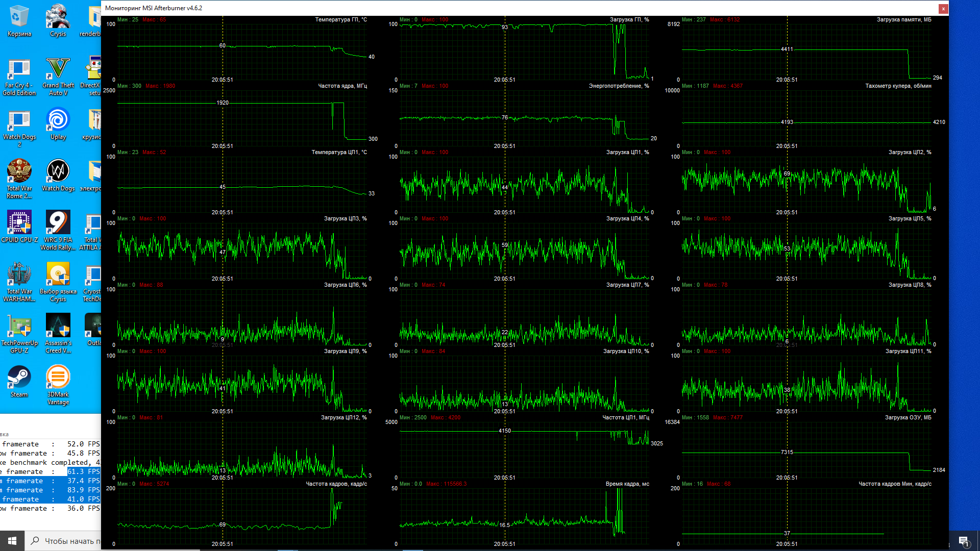The width and height of the screenshot is (980, 551).
Task: Click the framerate (Частота кадров) graph
Action: point(242,515)
